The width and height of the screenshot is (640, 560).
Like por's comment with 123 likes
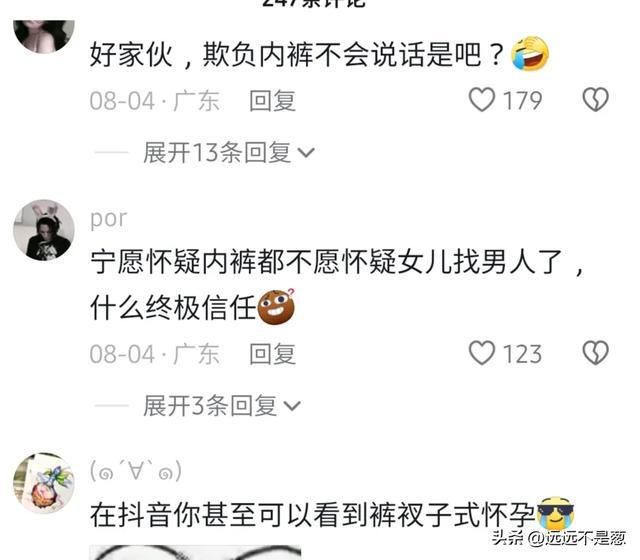click(x=482, y=353)
